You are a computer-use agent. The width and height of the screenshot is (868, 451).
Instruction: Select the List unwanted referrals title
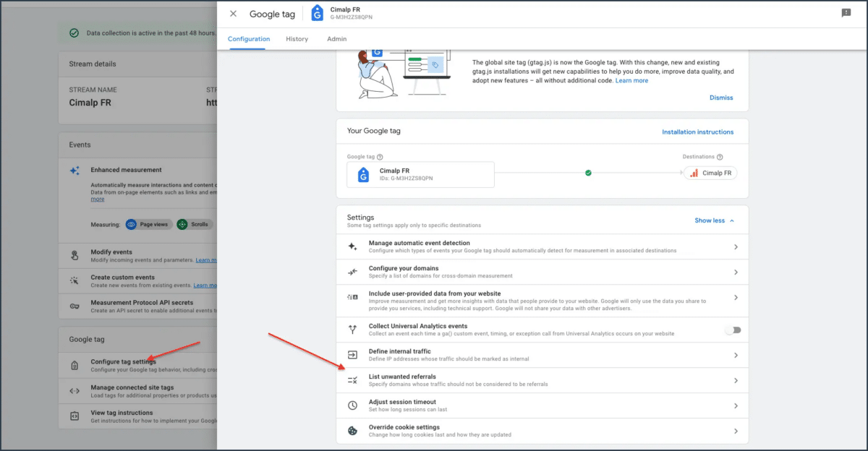point(402,377)
